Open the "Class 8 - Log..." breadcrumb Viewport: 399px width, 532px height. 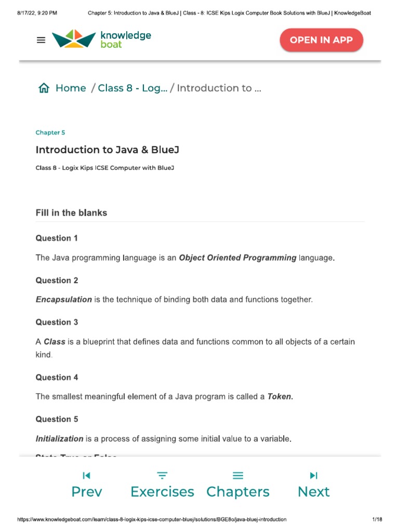tap(132, 88)
